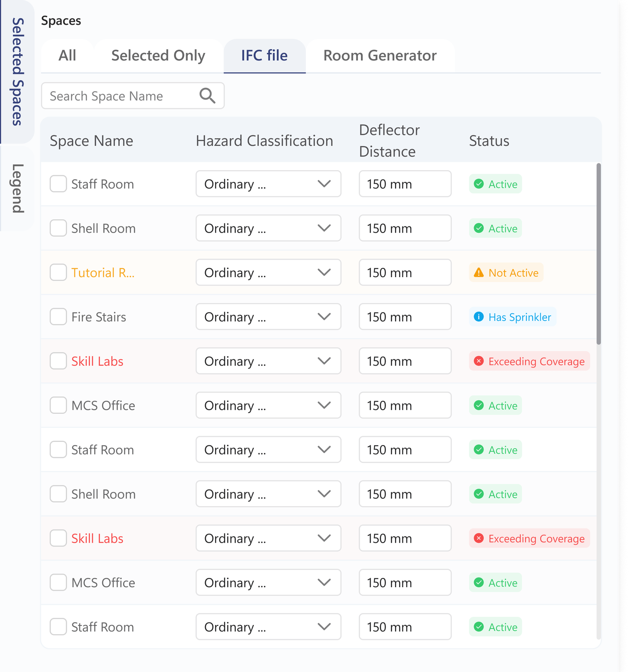This screenshot has height=672, width=629.
Task: Click the green check icon in first Shell Room row
Action: tap(479, 228)
